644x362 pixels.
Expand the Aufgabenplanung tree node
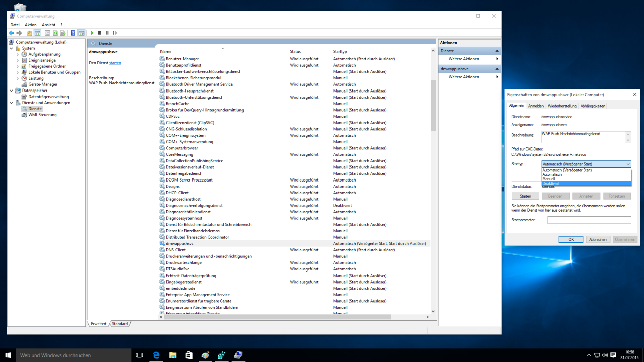18,54
